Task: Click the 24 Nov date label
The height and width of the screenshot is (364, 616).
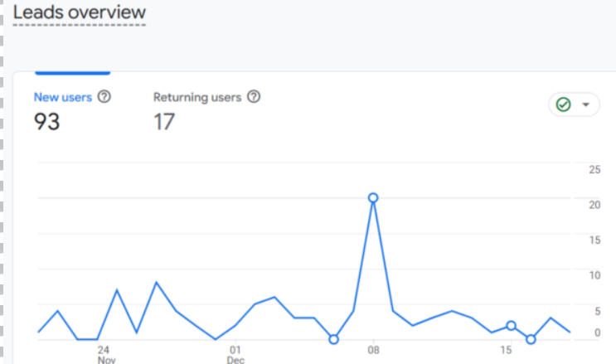Action: click(x=106, y=355)
